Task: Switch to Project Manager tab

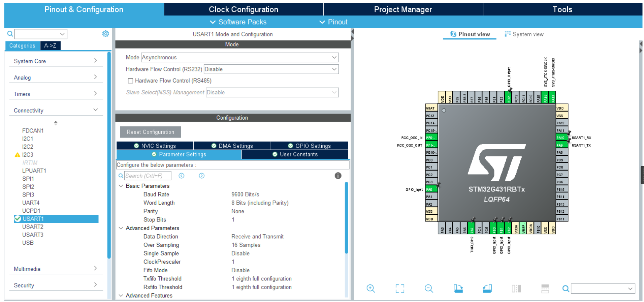Action: [403, 9]
